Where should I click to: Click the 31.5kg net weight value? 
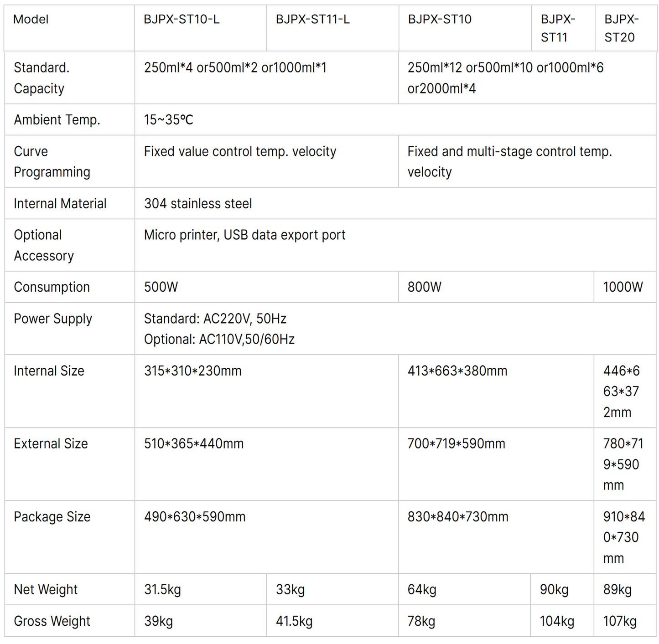coord(163,590)
